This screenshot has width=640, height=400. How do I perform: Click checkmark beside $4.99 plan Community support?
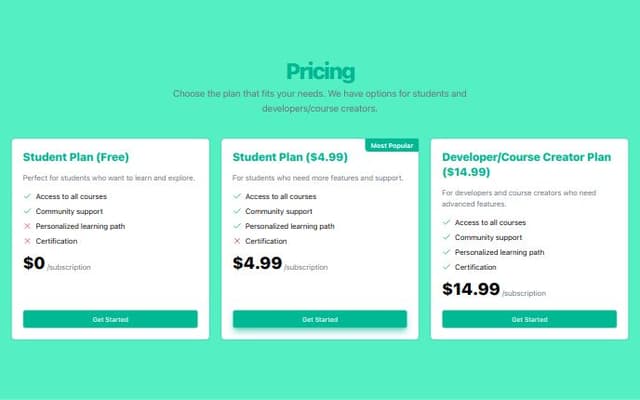(237, 211)
